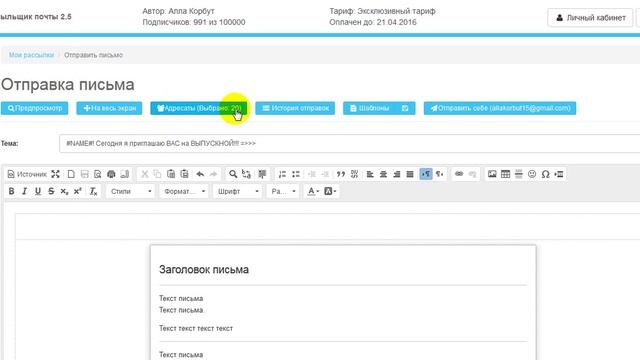Align text to the left
Screen dimensions: 640x360
pyautogui.click(x=370, y=174)
